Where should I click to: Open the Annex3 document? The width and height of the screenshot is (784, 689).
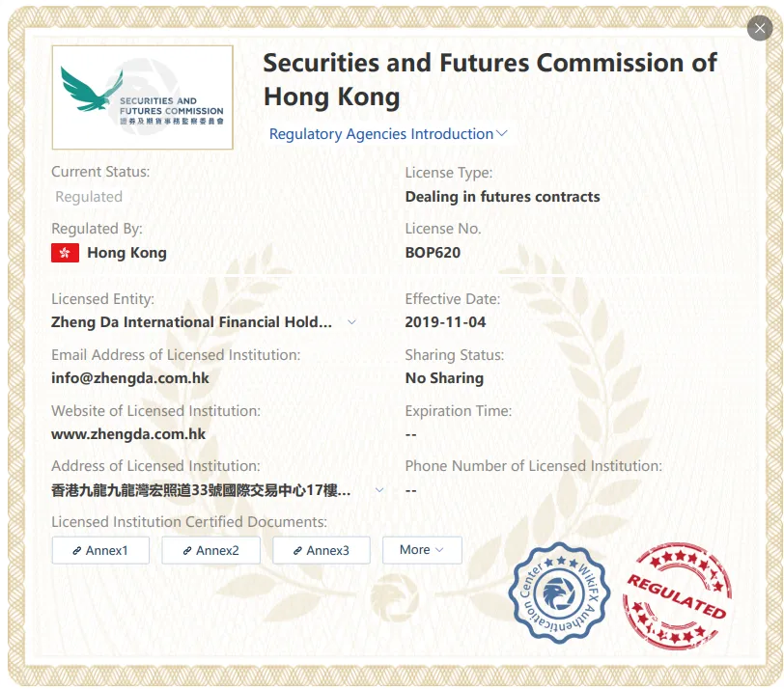coord(322,550)
